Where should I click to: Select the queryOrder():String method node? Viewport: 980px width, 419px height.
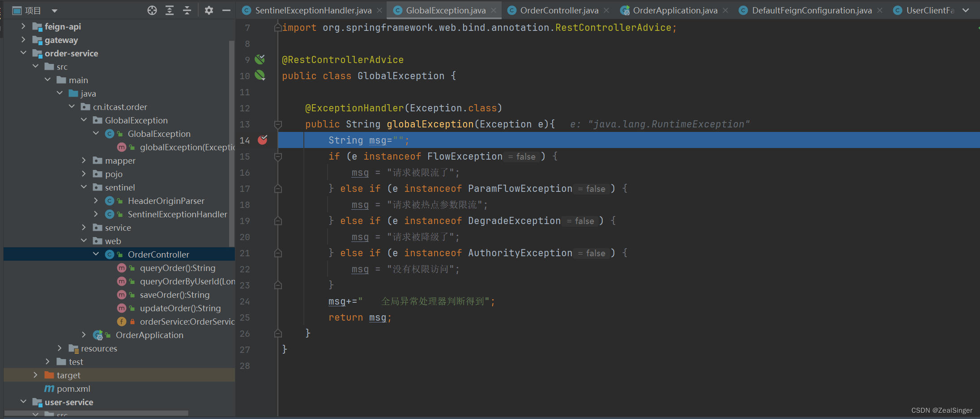[178, 268]
